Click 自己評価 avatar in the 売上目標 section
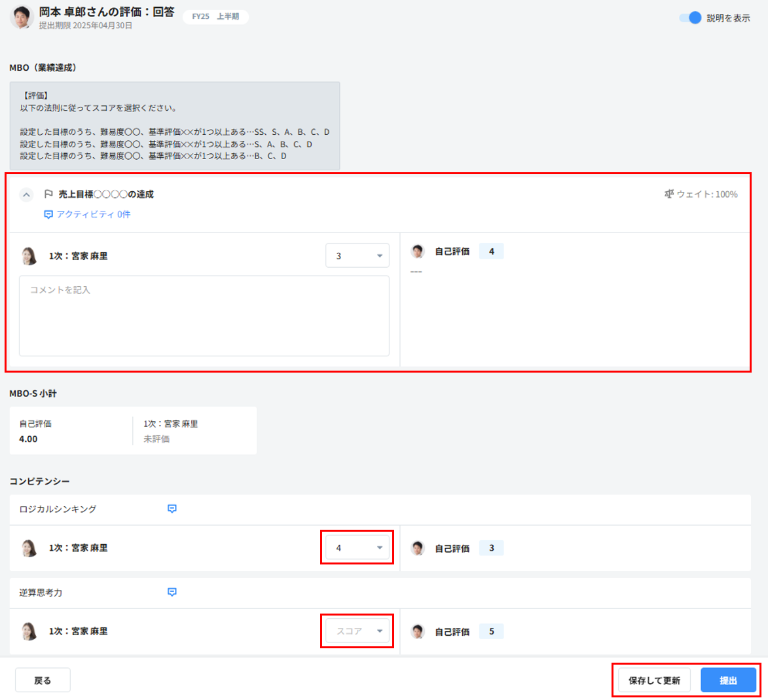 [418, 251]
